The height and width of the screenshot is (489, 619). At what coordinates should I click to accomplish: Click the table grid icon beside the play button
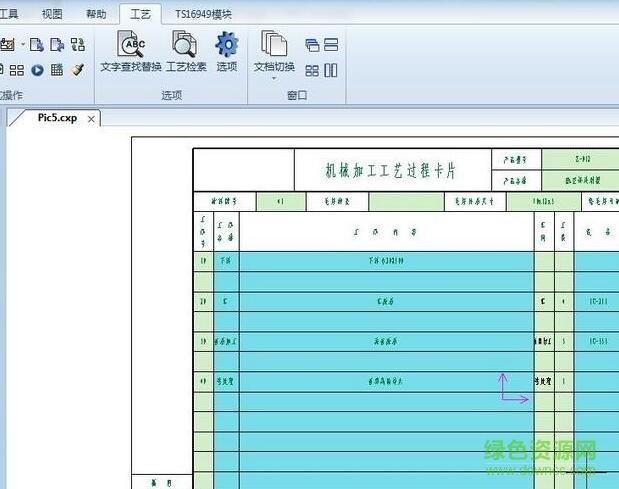[x=57, y=70]
